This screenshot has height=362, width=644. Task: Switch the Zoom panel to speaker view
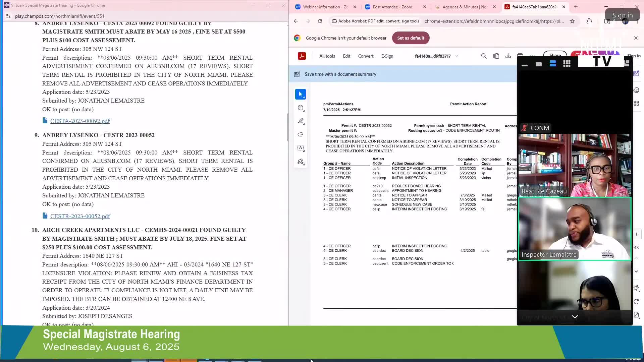click(x=552, y=63)
